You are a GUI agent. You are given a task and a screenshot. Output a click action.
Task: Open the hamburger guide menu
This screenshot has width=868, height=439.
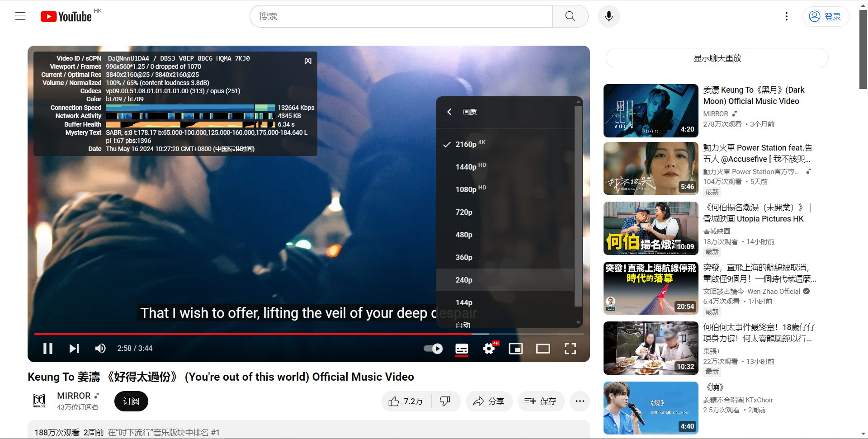click(x=20, y=16)
